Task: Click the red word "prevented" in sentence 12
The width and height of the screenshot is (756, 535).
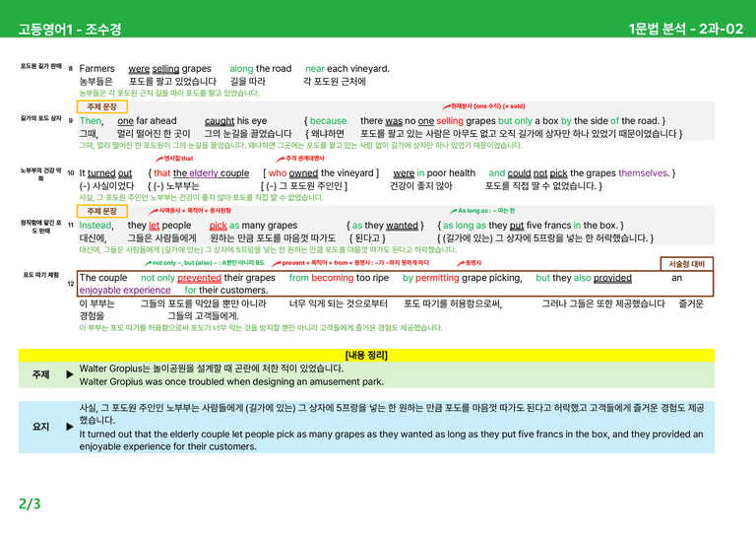Action: click(199, 278)
